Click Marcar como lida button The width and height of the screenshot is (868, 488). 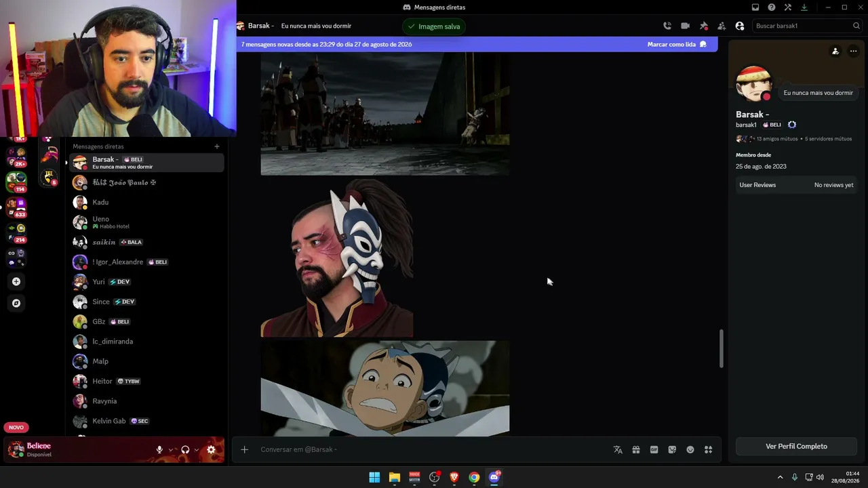pos(677,44)
